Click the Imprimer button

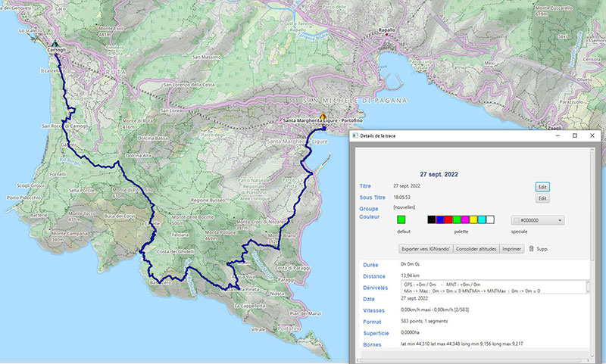pyautogui.click(x=512, y=249)
